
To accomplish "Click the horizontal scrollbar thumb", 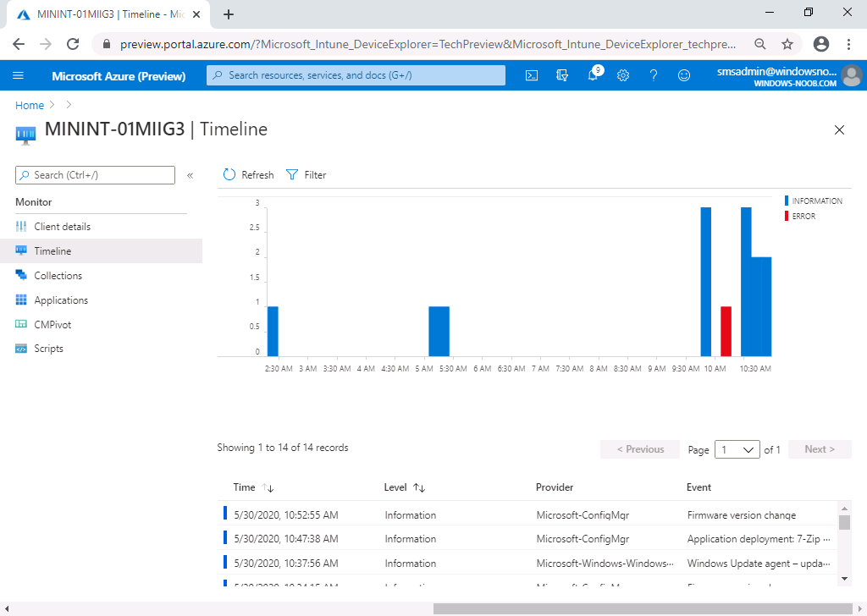I will click(643, 609).
